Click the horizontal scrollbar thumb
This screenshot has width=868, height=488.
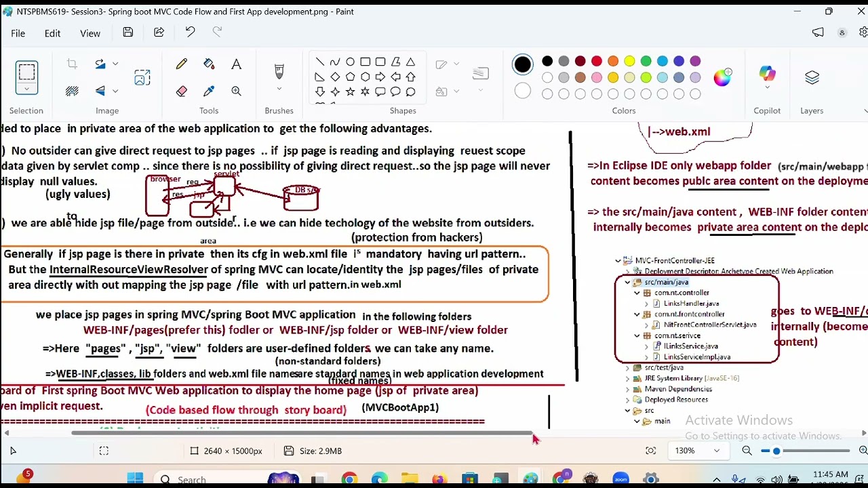(x=303, y=433)
